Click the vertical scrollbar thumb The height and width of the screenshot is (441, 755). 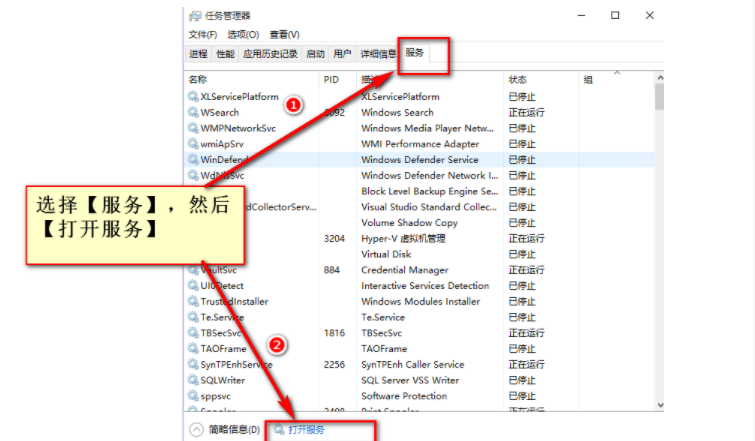660,97
